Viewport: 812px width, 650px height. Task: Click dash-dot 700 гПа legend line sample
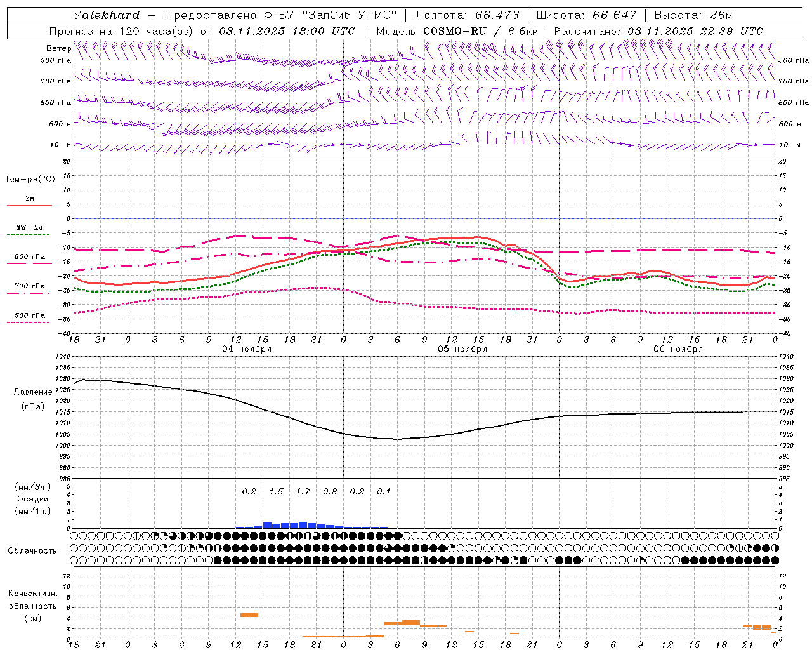[28, 293]
